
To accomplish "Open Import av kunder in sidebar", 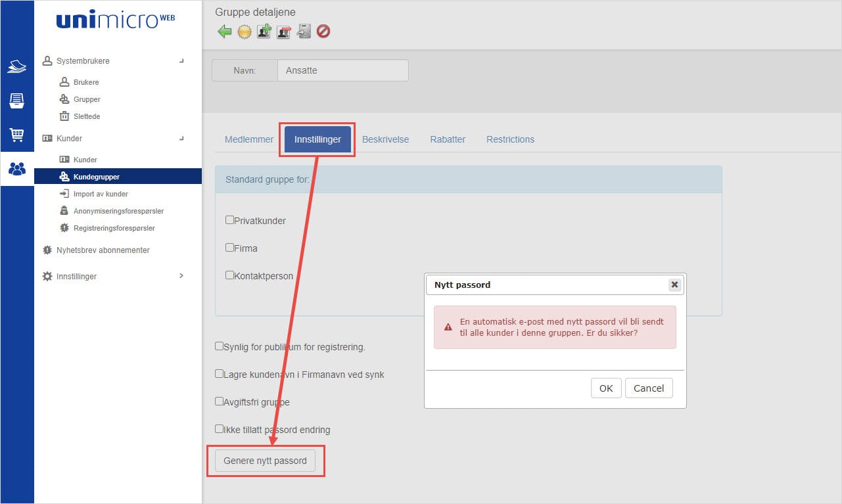I will (101, 194).
